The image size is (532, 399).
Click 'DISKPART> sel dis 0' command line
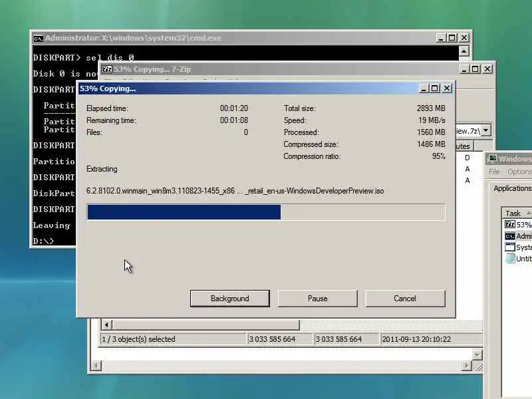pos(84,58)
